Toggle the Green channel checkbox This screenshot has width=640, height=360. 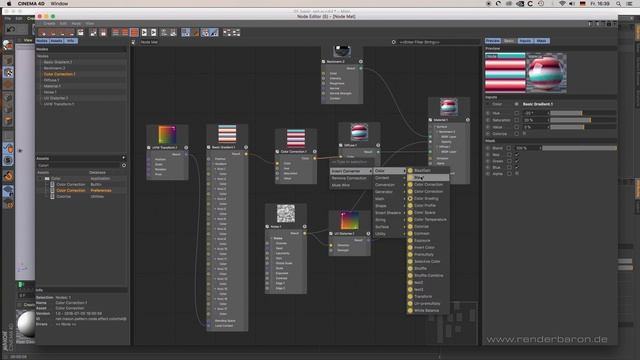[x=517, y=161]
